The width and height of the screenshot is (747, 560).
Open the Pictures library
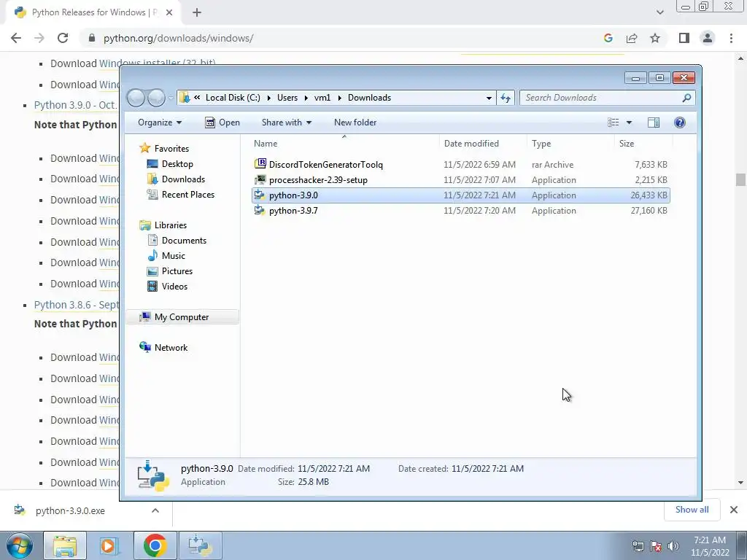pos(177,271)
